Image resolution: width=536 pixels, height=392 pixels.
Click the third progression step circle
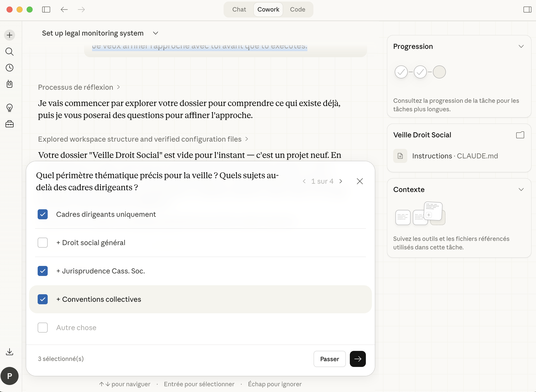439,72
